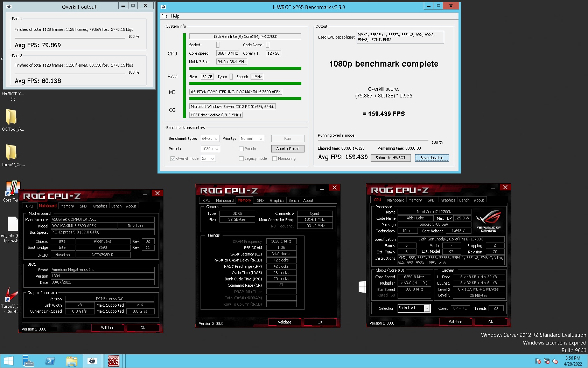
Task: Open the Benchmark type 64-bit dropdown
Action: point(210,139)
